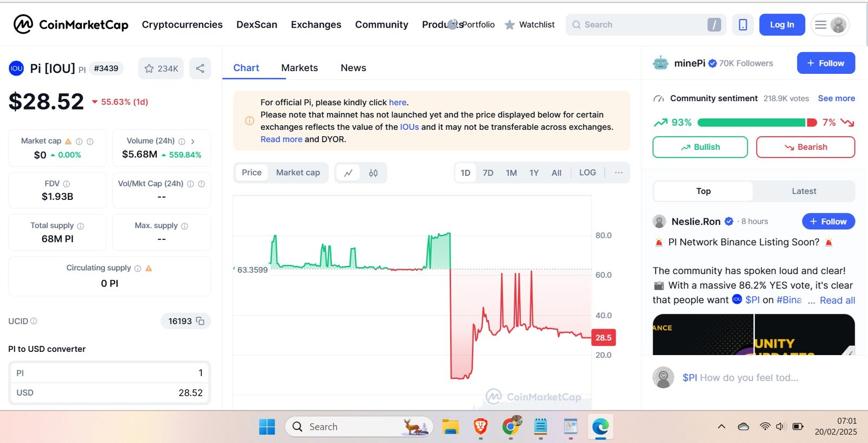Click the CoinMarketCap logo
868x443 pixels.
coord(71,24)
